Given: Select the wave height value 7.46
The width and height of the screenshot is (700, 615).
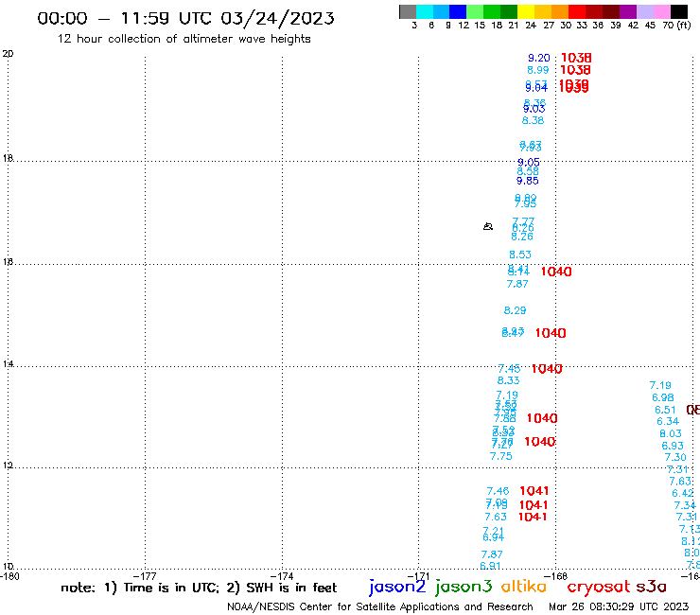Looking at the screenshot, I should (498, 491).
